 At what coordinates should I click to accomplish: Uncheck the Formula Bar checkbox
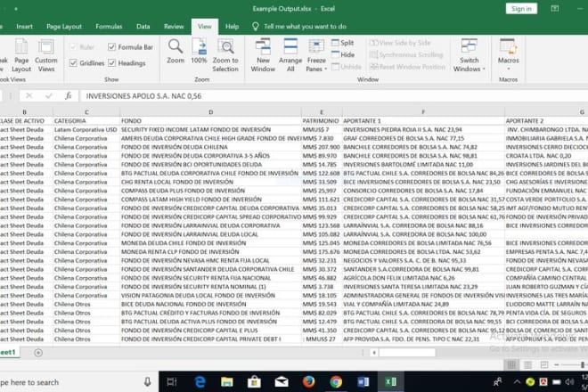(112, 47)
